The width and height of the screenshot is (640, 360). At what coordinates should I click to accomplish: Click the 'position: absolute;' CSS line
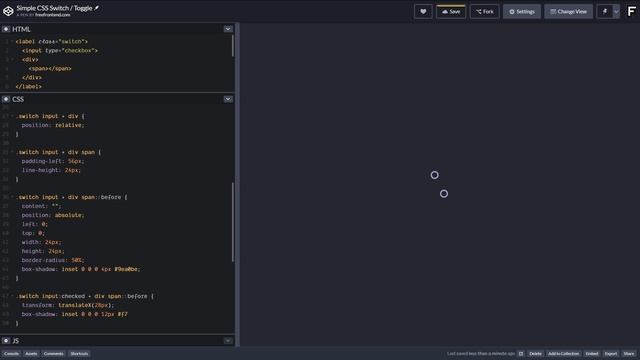click(x=53, y=215)
